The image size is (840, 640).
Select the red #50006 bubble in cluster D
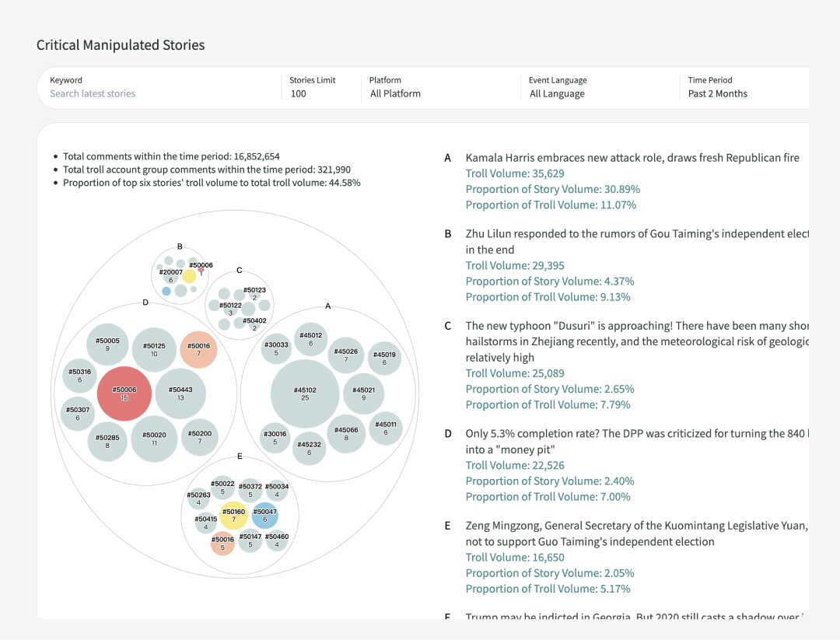(124, 393)
